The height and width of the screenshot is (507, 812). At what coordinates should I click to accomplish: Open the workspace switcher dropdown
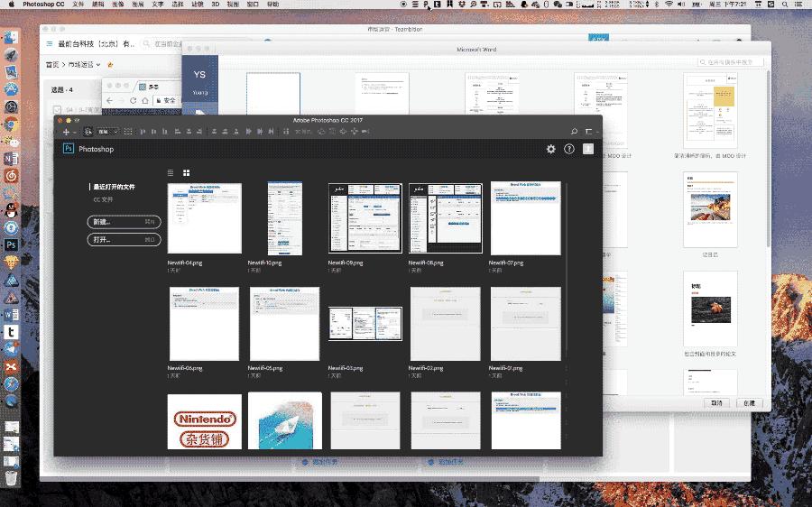tap(590, 132)
